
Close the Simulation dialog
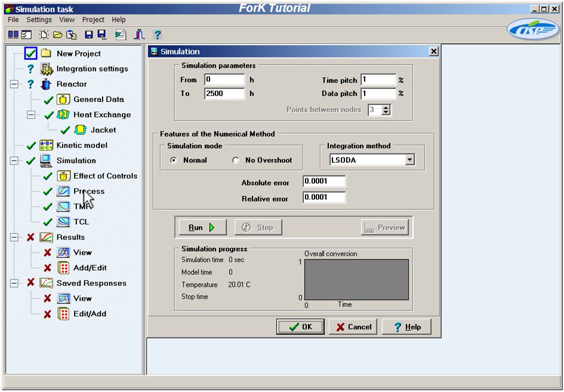pos(434,51)
